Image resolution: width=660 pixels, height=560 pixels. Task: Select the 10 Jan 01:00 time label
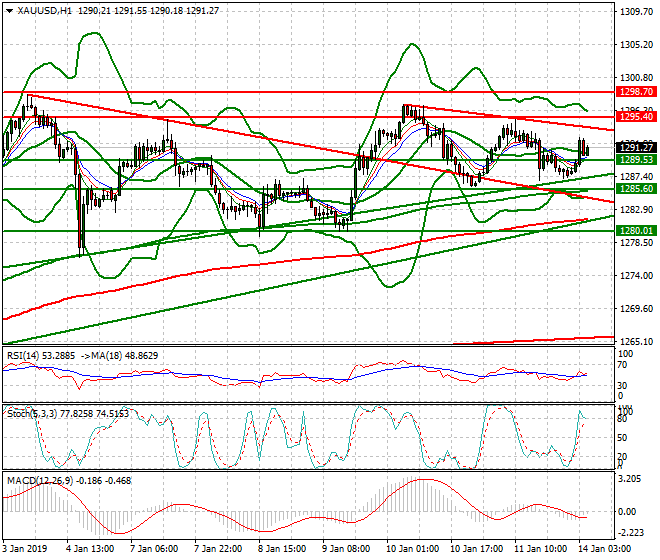click(413, 549)
